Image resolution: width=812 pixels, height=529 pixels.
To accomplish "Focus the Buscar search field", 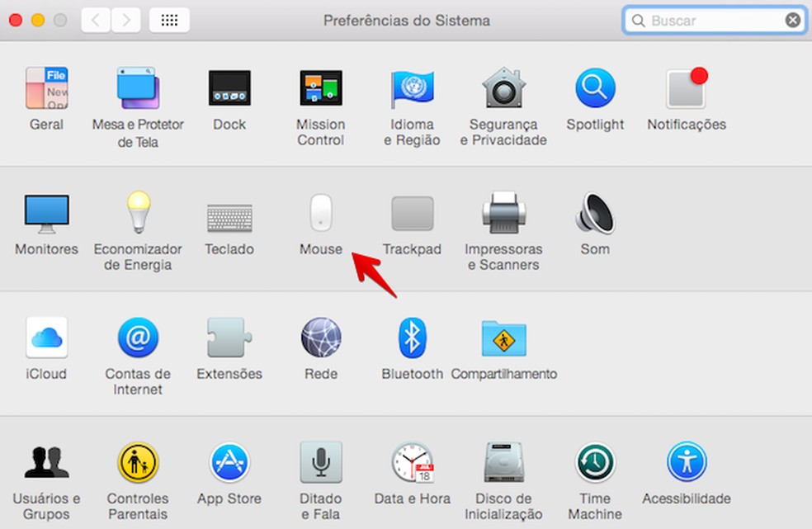I will [x=714, y=20].
